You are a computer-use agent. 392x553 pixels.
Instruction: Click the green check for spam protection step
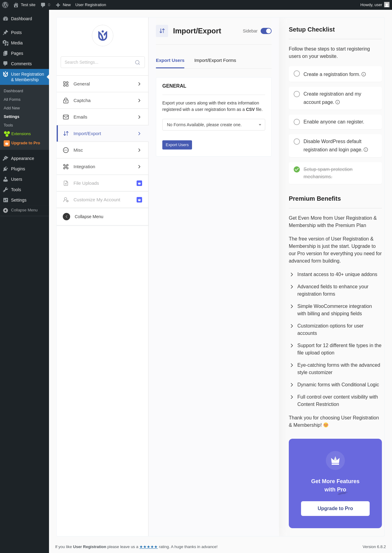[297, 169]
